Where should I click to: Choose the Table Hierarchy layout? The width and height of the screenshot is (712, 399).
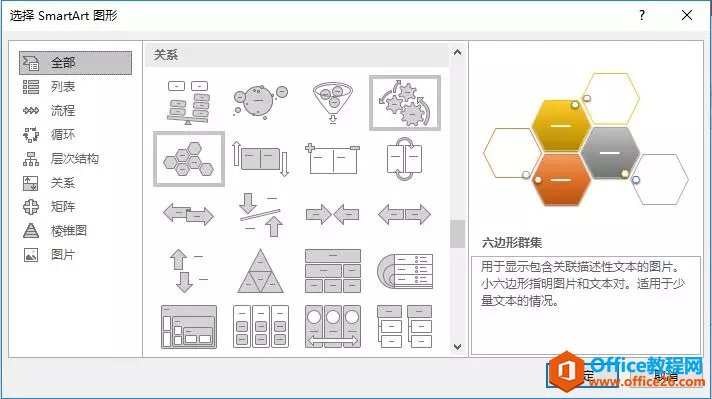tap(332, 271)
